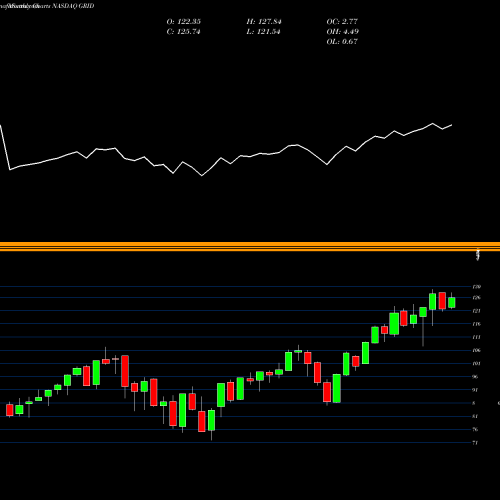Click the 106 price axis label
Image resolution: width=500 pixels, height=500 pixels.
(x=477, y=350)
